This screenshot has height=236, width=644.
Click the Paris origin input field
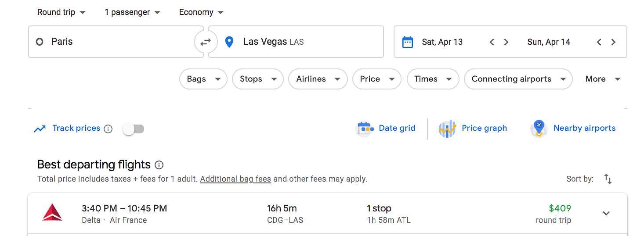(x=116, y=42)
